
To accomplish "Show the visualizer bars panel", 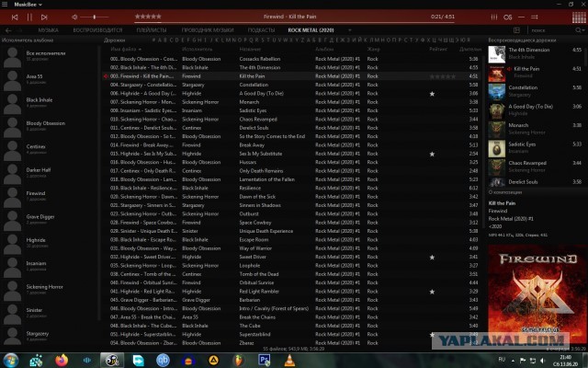I will [x=579, y=17].
